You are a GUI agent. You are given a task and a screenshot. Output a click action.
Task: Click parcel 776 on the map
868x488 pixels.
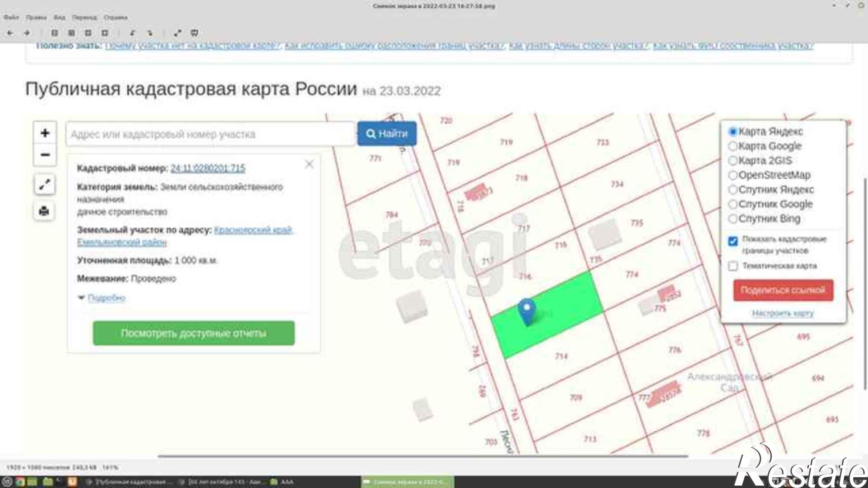click(675, 350)
